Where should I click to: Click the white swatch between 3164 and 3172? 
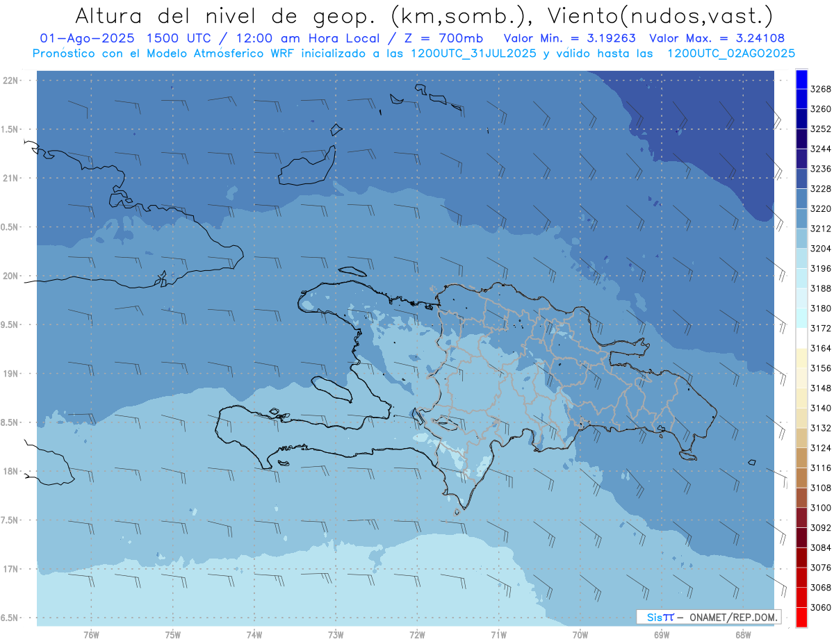click(801, 338)
